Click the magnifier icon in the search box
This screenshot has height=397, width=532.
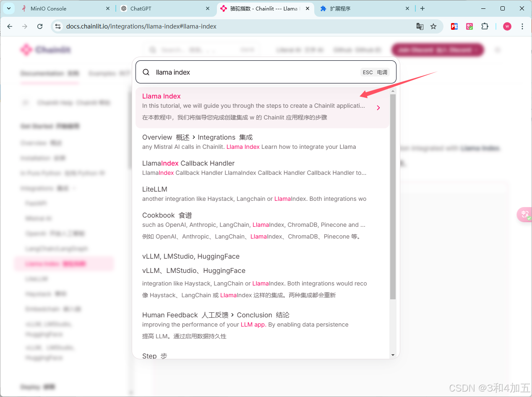click(x=146, y=72)
